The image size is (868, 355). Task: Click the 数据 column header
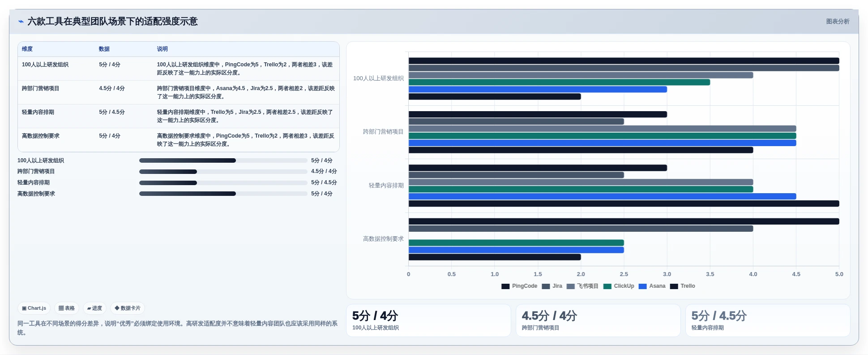104,49
